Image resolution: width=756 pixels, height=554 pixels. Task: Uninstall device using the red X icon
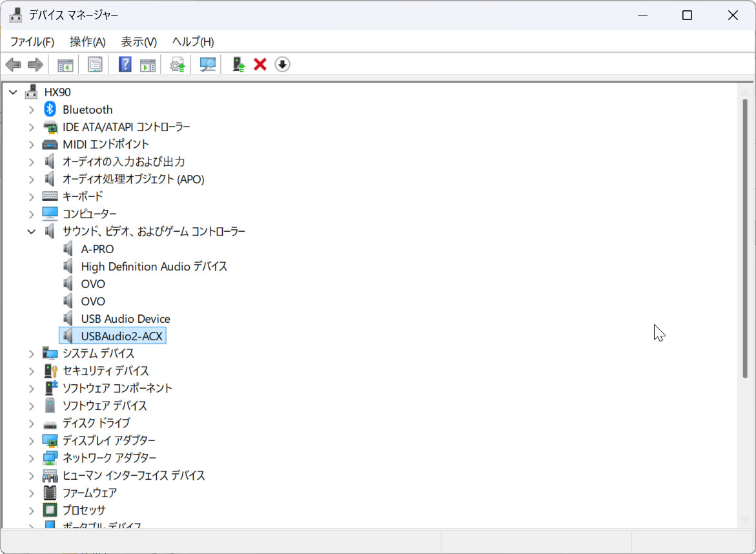point(260,64)
